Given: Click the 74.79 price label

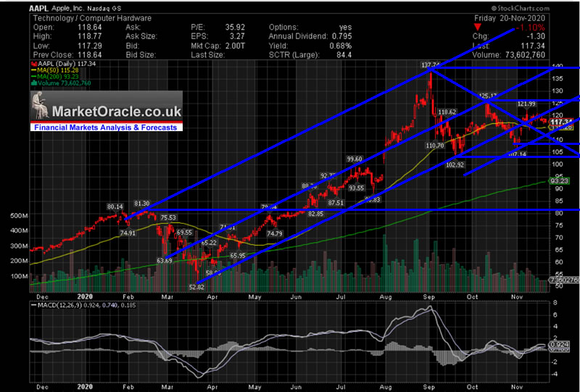Looking at the screenshot, I should point(275,234).
